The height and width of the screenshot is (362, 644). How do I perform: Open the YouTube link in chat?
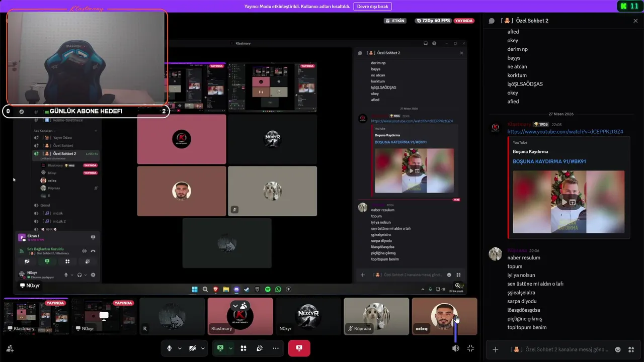coord(565,132)
